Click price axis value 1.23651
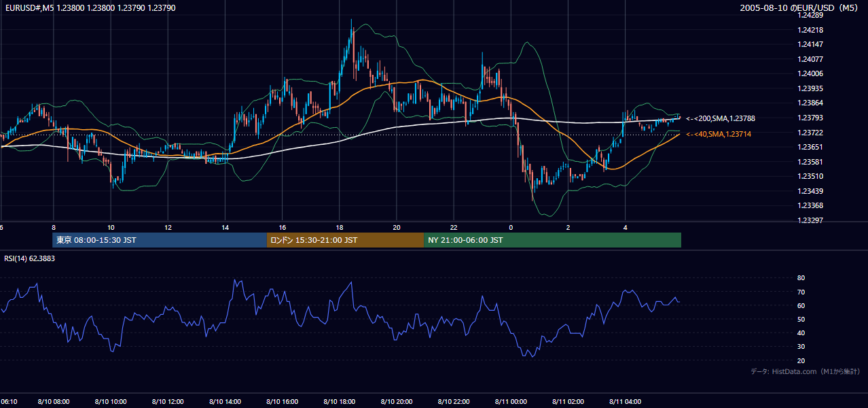This screenshot has width=868, height=408. pos(811,147)
